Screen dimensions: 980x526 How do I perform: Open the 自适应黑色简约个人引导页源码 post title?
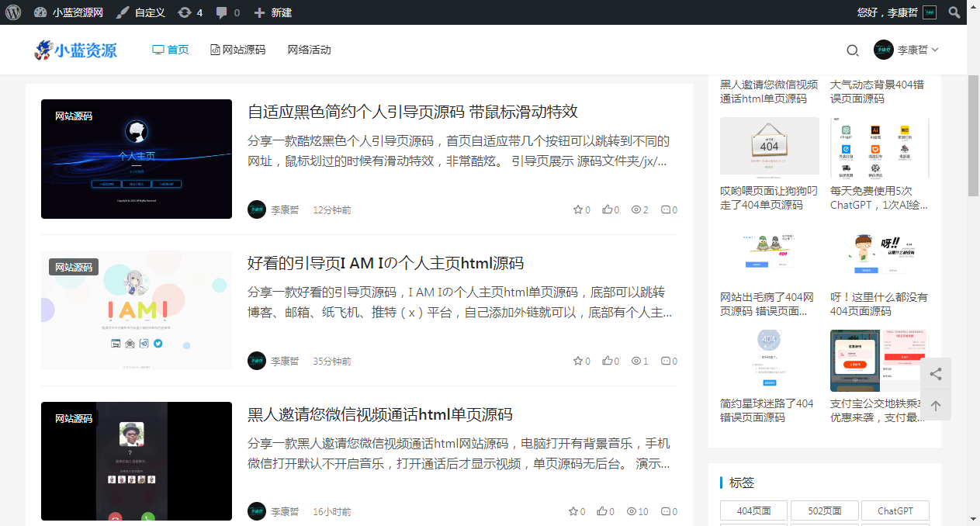click(x=412, y=112)
